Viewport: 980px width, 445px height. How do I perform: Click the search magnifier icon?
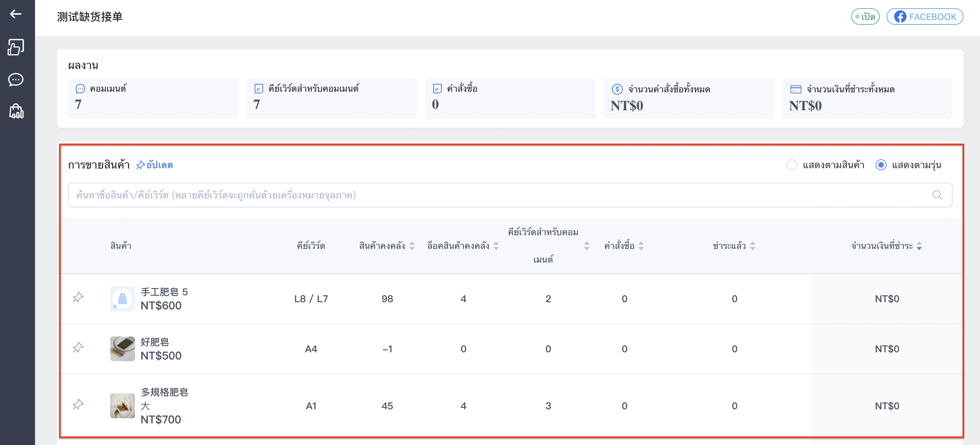tap(937, 195)
